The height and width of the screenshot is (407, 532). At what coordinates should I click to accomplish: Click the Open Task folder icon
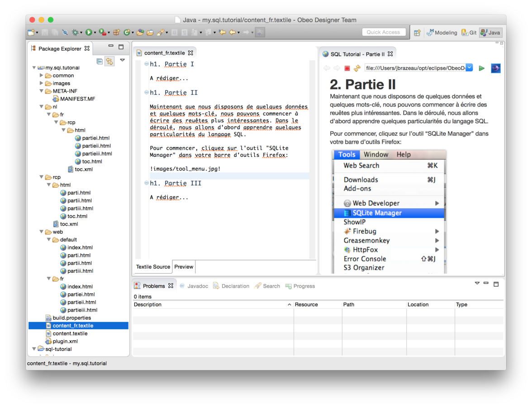click(x=150, y=32)
